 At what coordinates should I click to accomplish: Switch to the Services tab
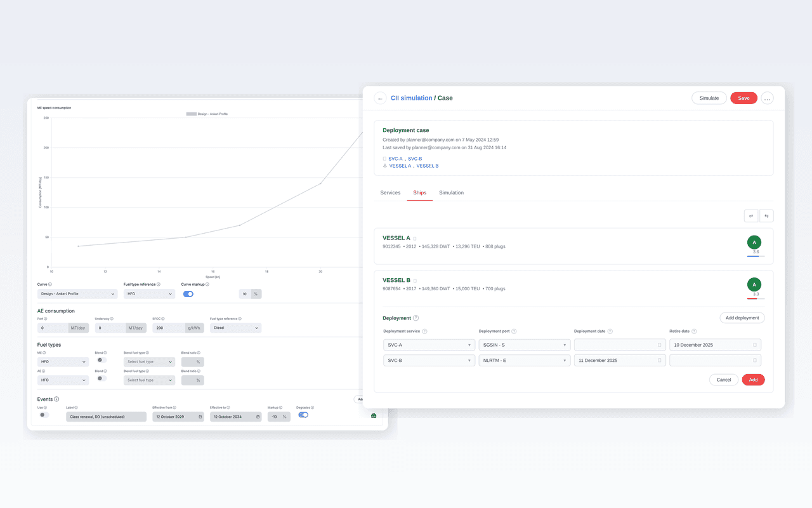(390, 192)
